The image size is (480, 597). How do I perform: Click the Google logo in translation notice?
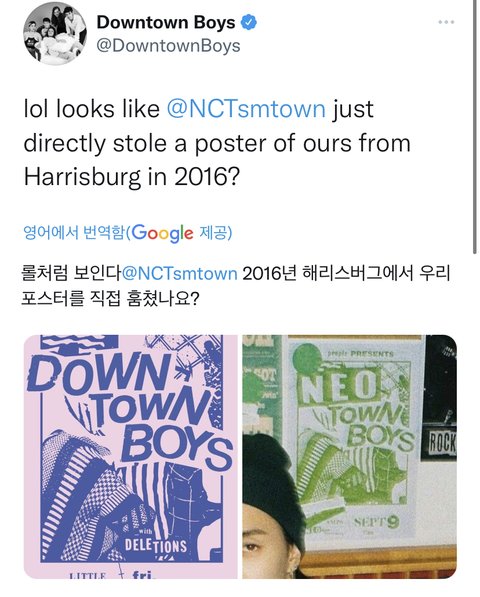[162, 233]
